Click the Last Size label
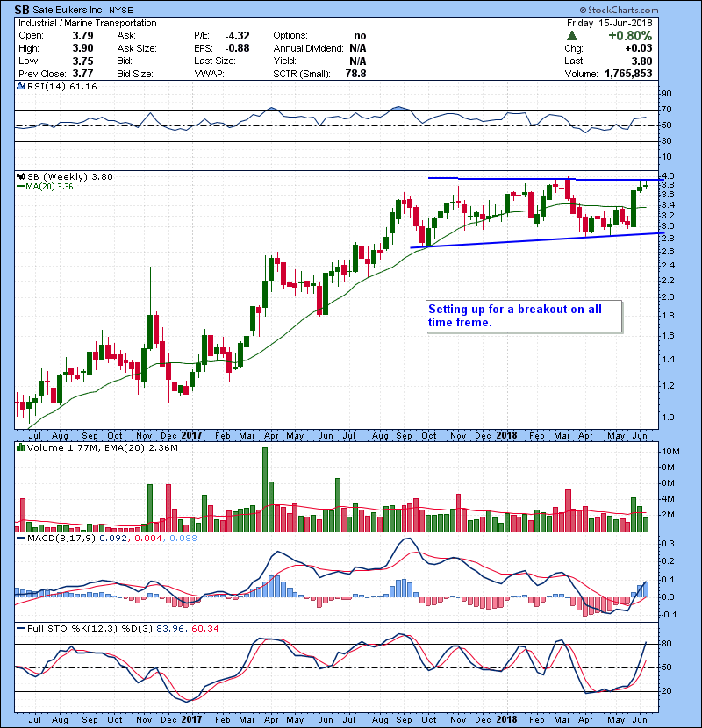Viewport: 702px width, 728px height. [x=215, y=61]
